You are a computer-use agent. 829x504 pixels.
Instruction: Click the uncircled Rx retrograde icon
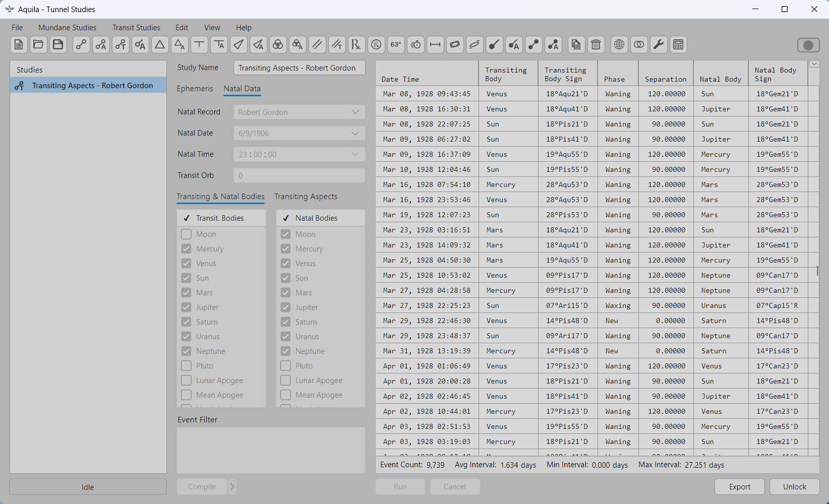pyautogui.click(x=357, y=45)
